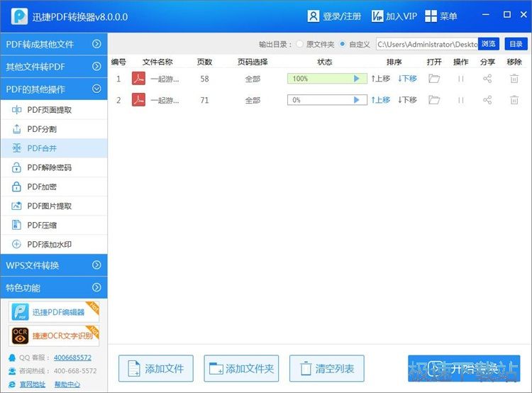
Task: Remove row 2 with trash icon
Action: click(x=514, y=100)
